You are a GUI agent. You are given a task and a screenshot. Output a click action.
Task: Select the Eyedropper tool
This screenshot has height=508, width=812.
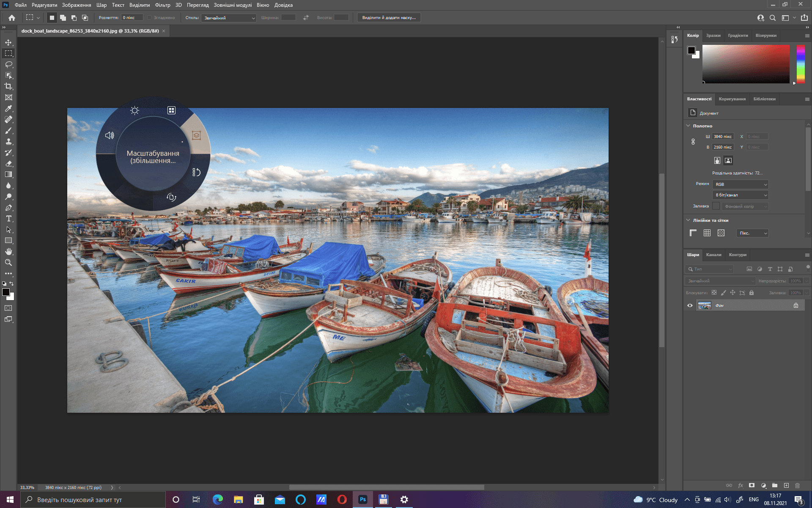click(8, 108)
